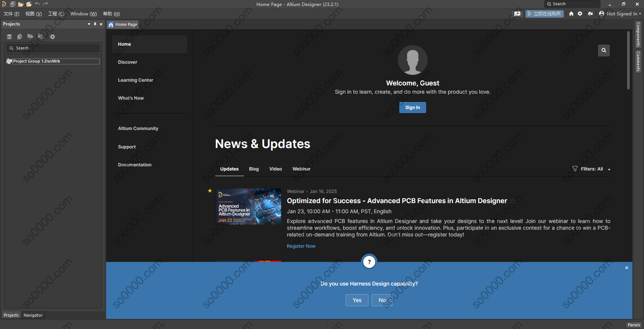Click the Guest avatar picture
The height and width of the screenshot is (329, 644).
(x=412, y=60)
